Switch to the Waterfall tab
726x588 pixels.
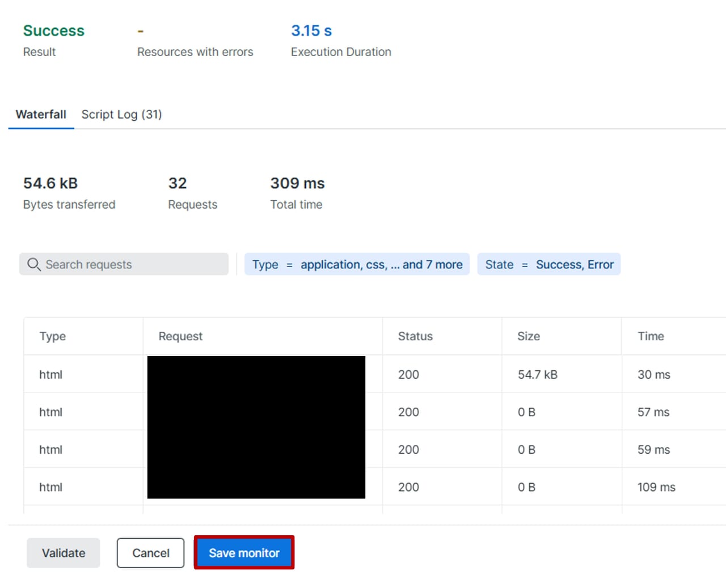pyautogui.click(x=41, y=115)
